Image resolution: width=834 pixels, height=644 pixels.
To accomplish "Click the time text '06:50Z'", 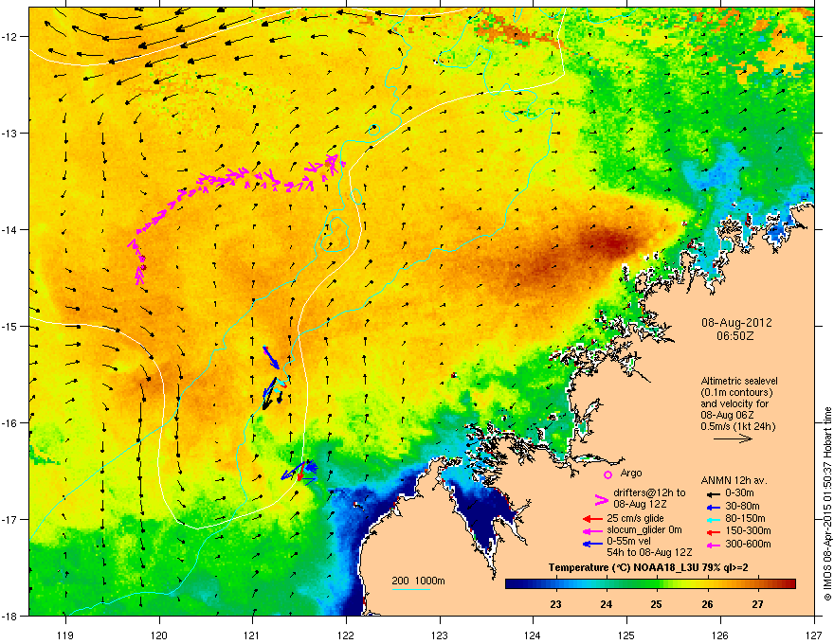I will (737, 336).
